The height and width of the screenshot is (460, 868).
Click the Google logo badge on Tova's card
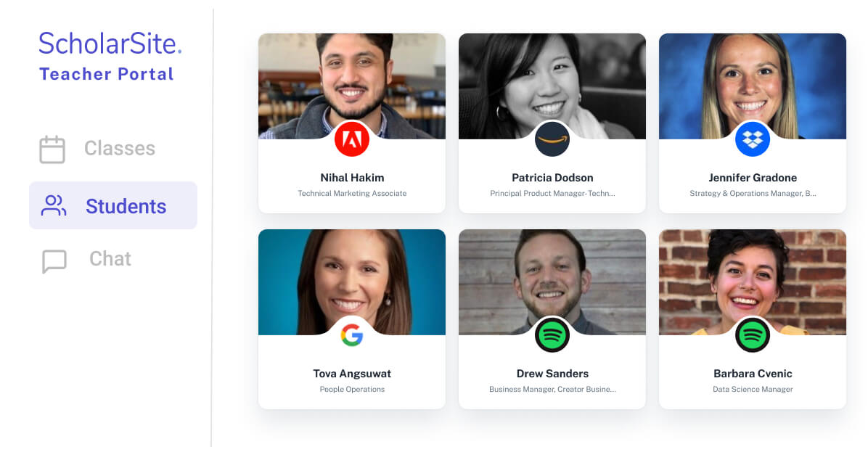352,335
